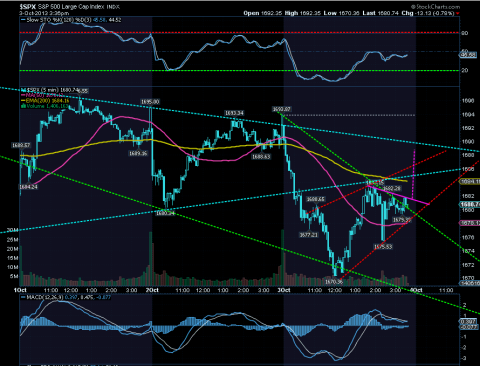
Task: Click the -2 tick on the MACD axis
Action: click(465, 348)
